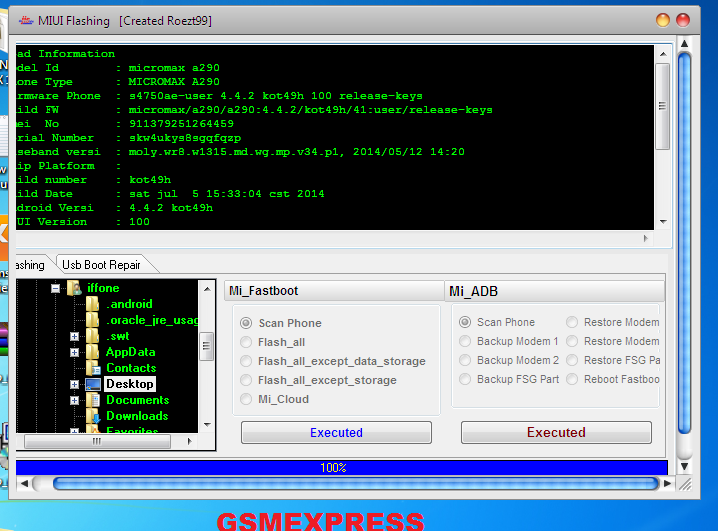Image resolution: width=718 pixels, height=531 pixels.
Task: Click the IMEI value 911379251264459
Action: [181, 124]
